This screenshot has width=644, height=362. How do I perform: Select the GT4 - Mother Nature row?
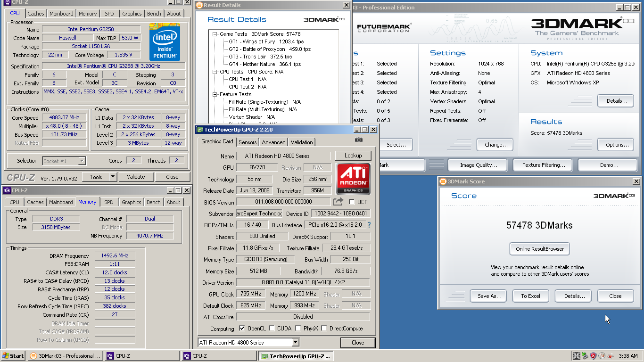coord(264,64)
